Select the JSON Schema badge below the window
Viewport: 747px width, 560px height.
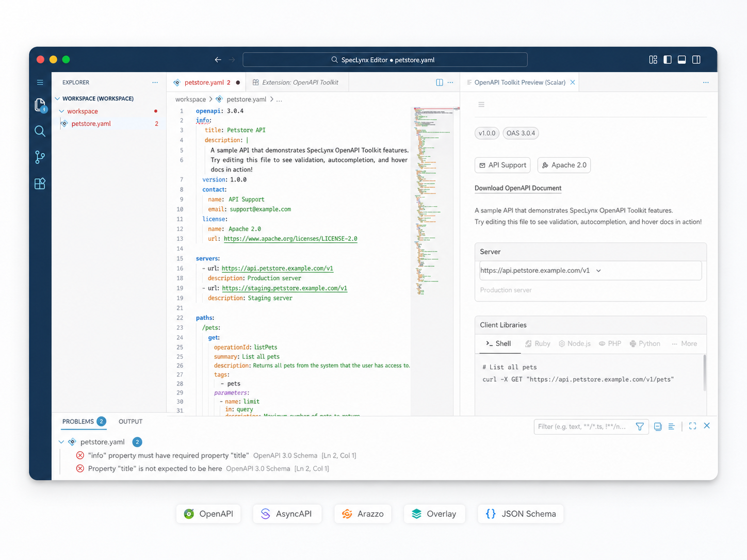[521, 514]
